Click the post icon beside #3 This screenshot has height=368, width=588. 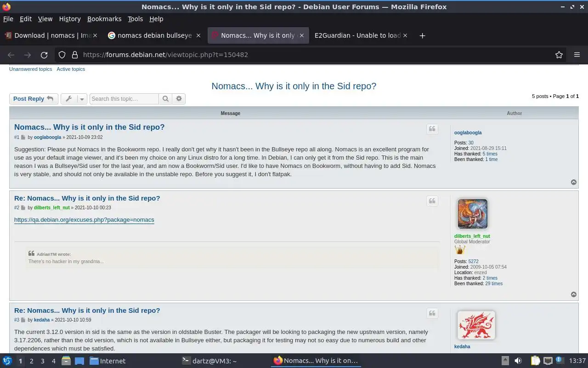(23, 320)
